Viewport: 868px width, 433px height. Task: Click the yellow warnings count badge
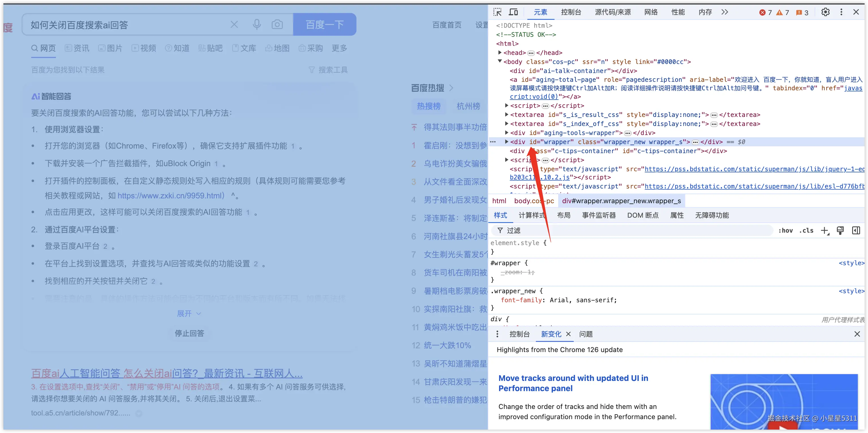782,12
